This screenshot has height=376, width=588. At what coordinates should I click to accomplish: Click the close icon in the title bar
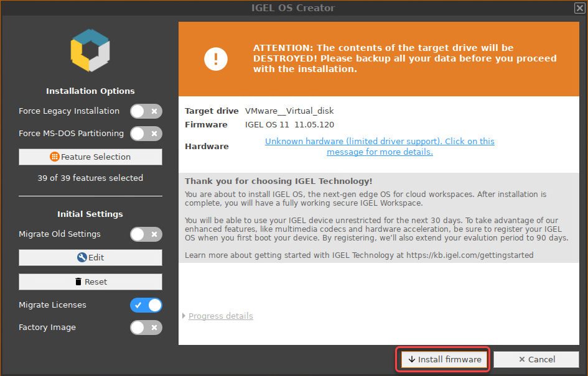point(579,8)
